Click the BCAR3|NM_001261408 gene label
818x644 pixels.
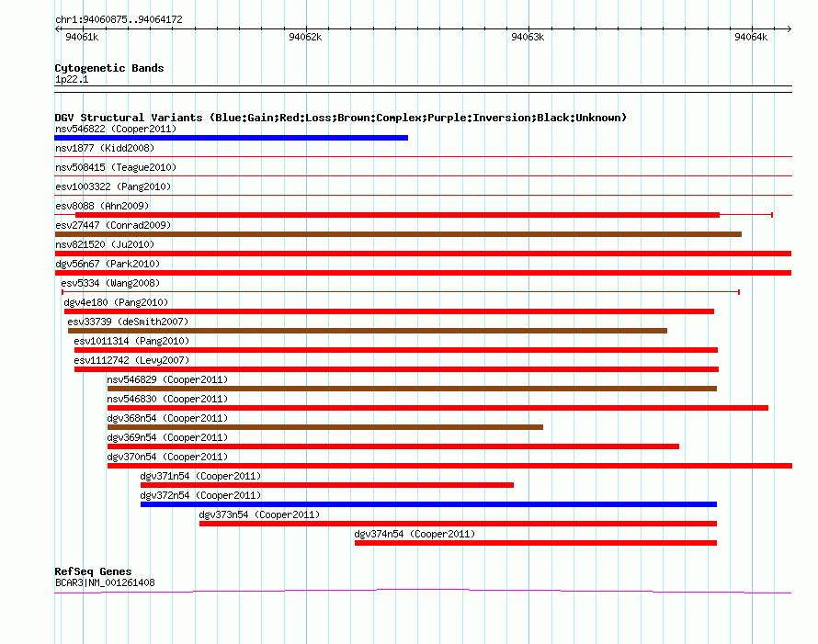click(x=105, y=583)
